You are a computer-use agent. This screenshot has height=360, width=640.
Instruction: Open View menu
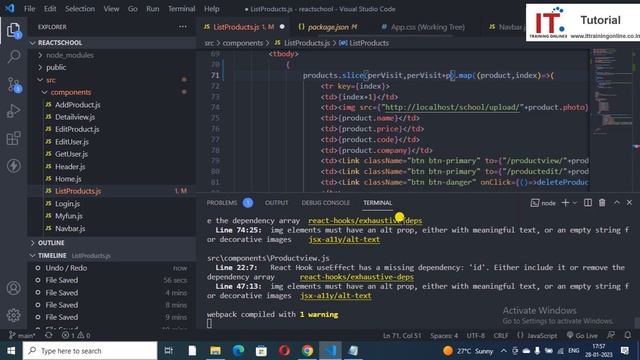click(x=111, y=9)
